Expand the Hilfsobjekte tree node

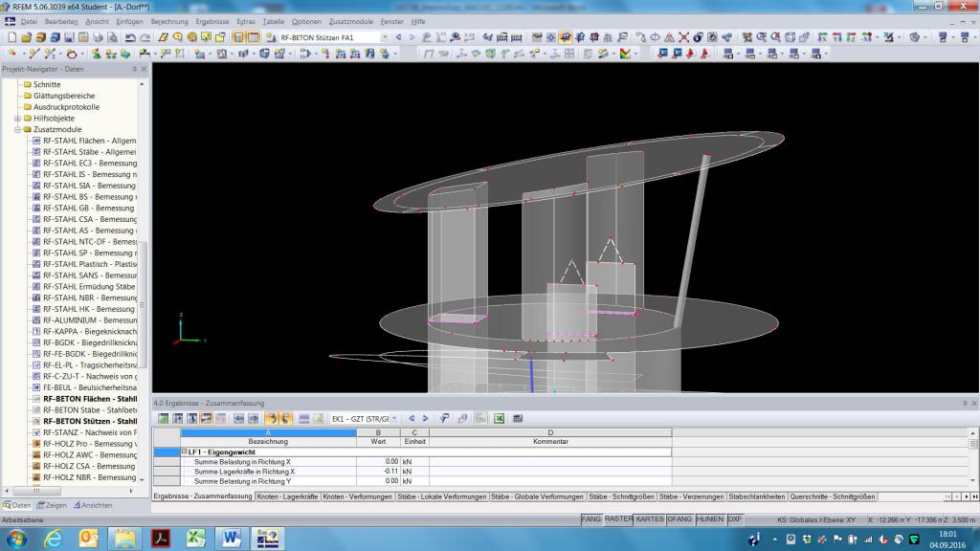17,118
